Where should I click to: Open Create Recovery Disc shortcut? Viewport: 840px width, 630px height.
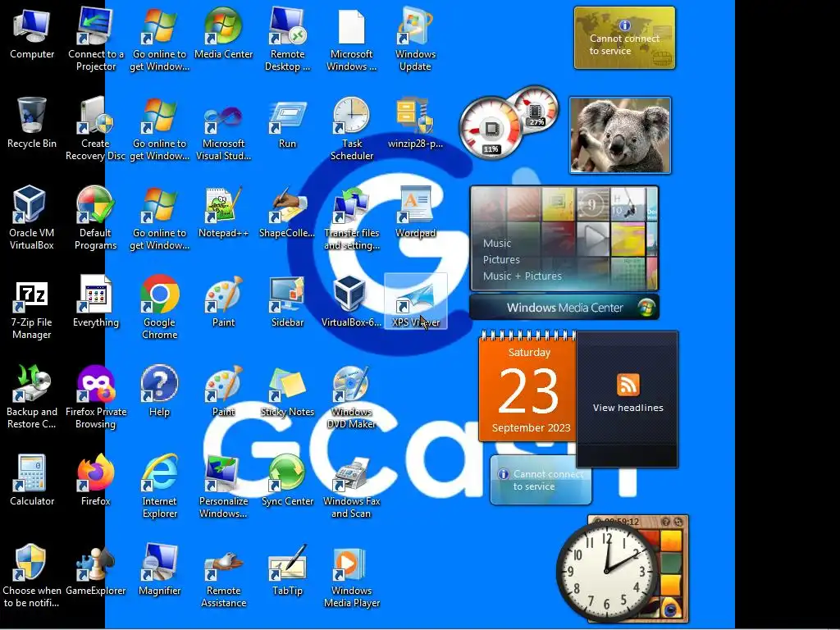tap(95, 129)
